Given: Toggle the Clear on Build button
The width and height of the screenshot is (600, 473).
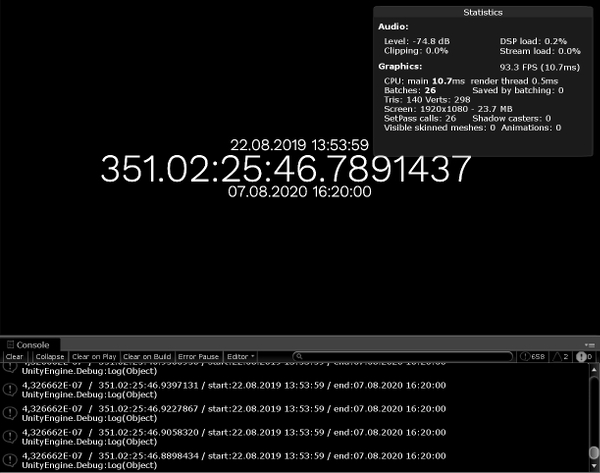Looking at the screenshot, I should tap(147, 356).
